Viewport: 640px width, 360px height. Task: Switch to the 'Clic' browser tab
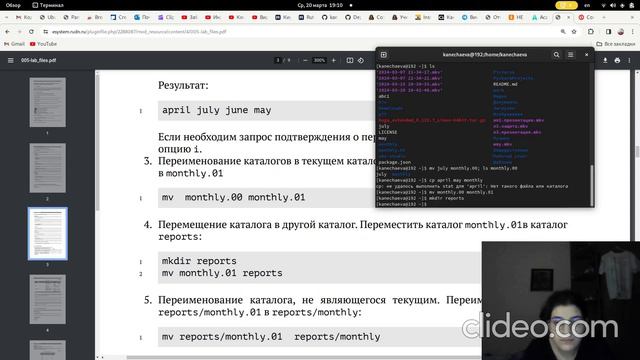pos(166,17)
